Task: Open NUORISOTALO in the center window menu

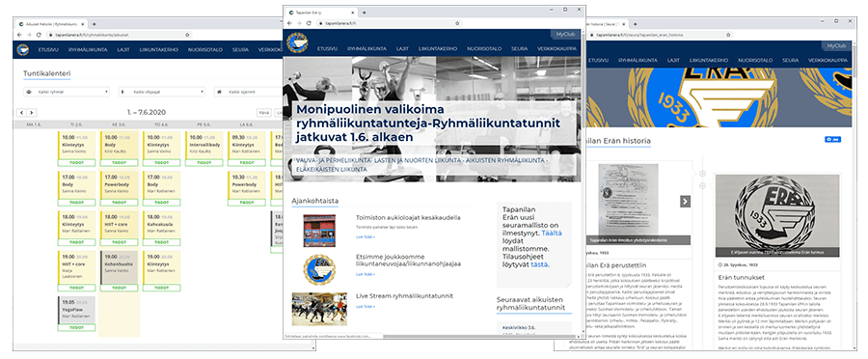Action: pyautogui.click(x=484, y=49)
